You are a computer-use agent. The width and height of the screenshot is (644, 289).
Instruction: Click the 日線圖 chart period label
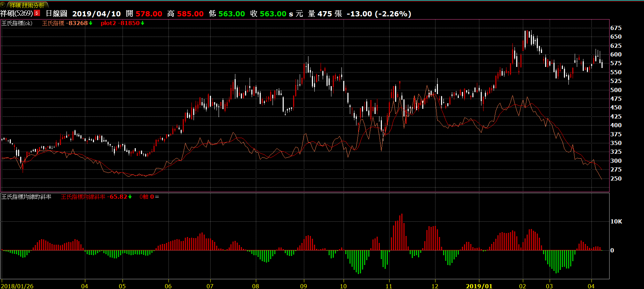click(x=56, y=14)
